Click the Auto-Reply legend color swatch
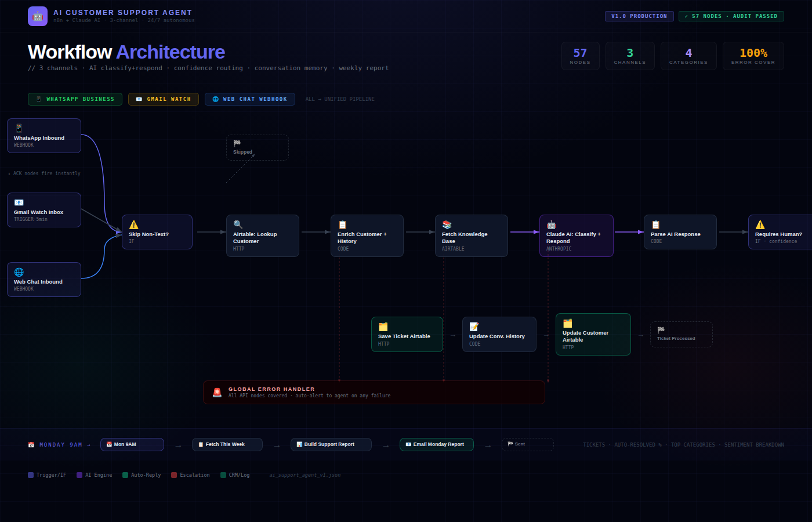Screen dimensions: 812x522 click(x=125, y=475)
